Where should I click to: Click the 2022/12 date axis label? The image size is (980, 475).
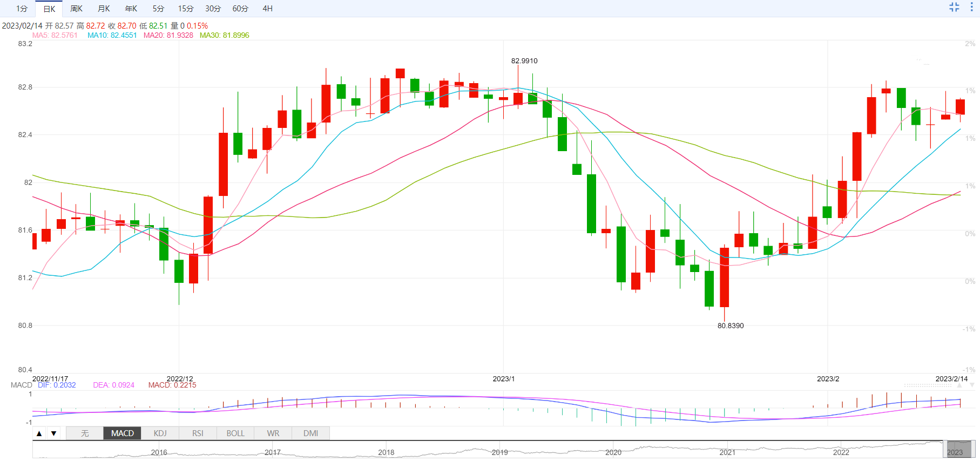180,379
